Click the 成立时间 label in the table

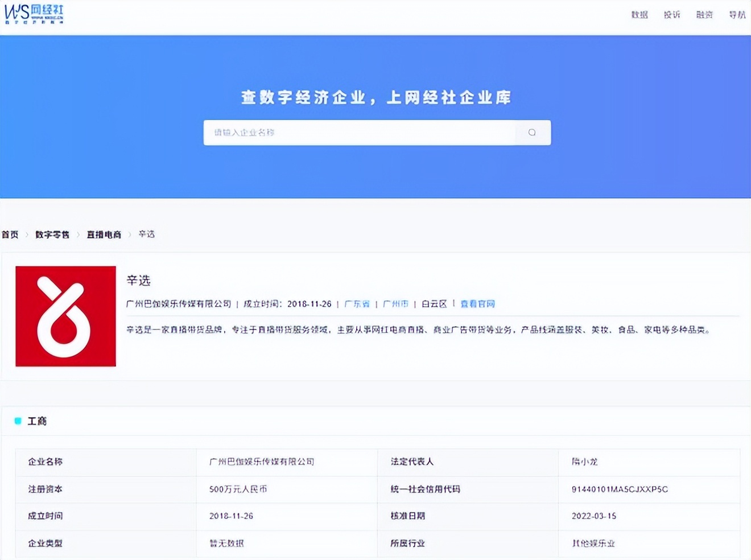(x=46, y=516)
